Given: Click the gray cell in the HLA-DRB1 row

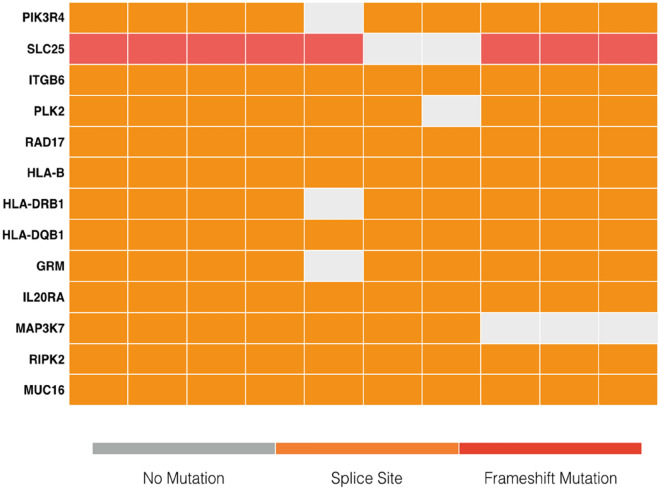Looking at the screenshot, I should (334, 204).
